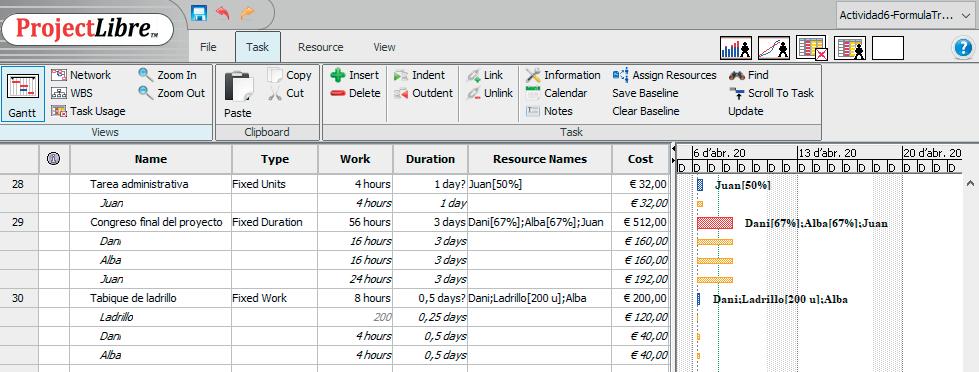Viewport: 979px width, 372px height.
Task: Select row number 30
Action: point(19,298)
